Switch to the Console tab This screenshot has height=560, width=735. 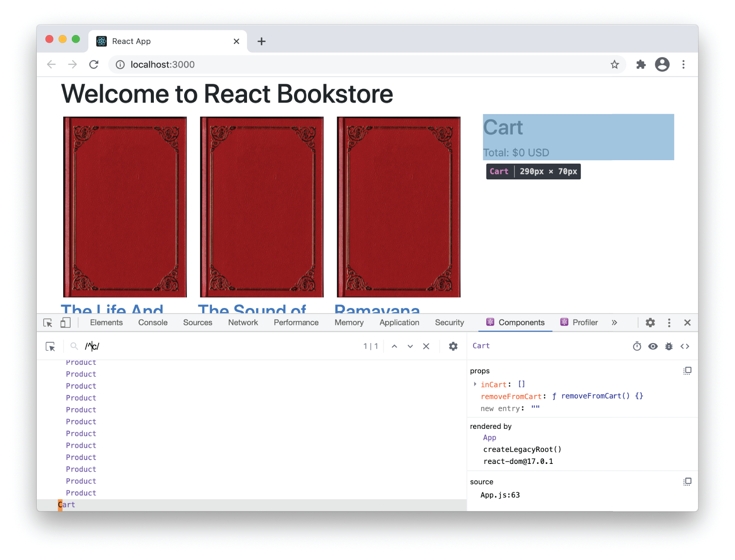pos(153,323)
